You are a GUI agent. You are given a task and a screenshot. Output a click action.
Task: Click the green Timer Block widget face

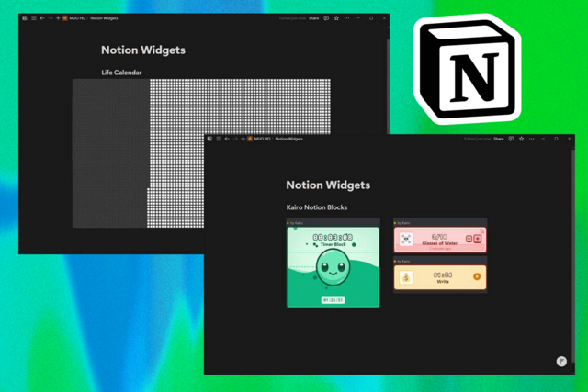coord(333,267)
